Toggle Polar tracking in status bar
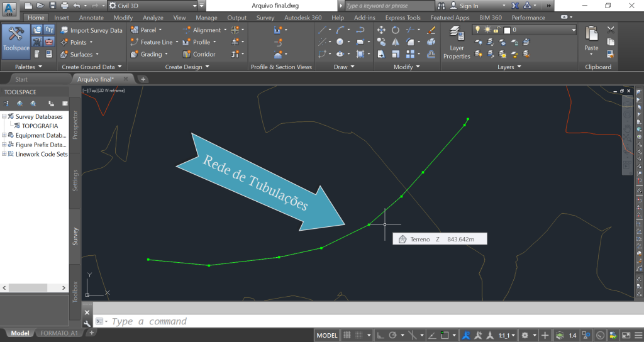The height and width of the screenshot is (342, 644). pos(393,335)
